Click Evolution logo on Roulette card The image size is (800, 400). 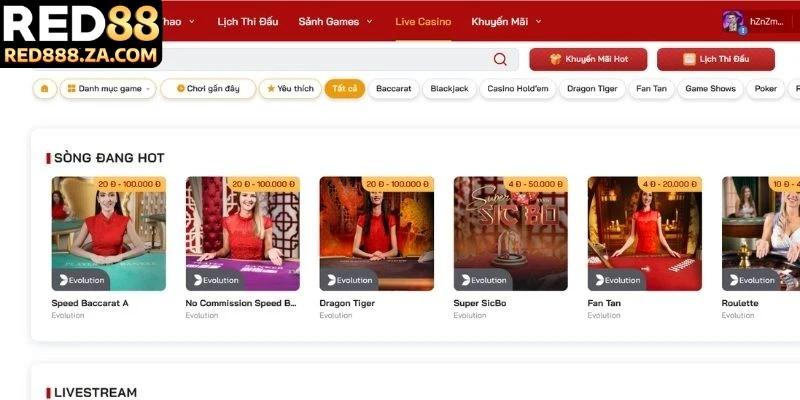coord(751,280)
